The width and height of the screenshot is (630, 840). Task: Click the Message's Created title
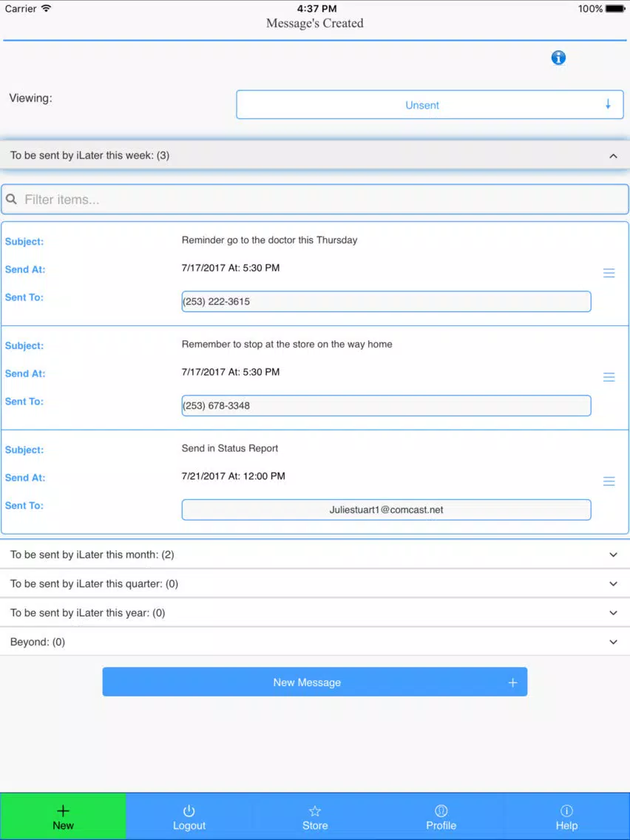(315, 23)
